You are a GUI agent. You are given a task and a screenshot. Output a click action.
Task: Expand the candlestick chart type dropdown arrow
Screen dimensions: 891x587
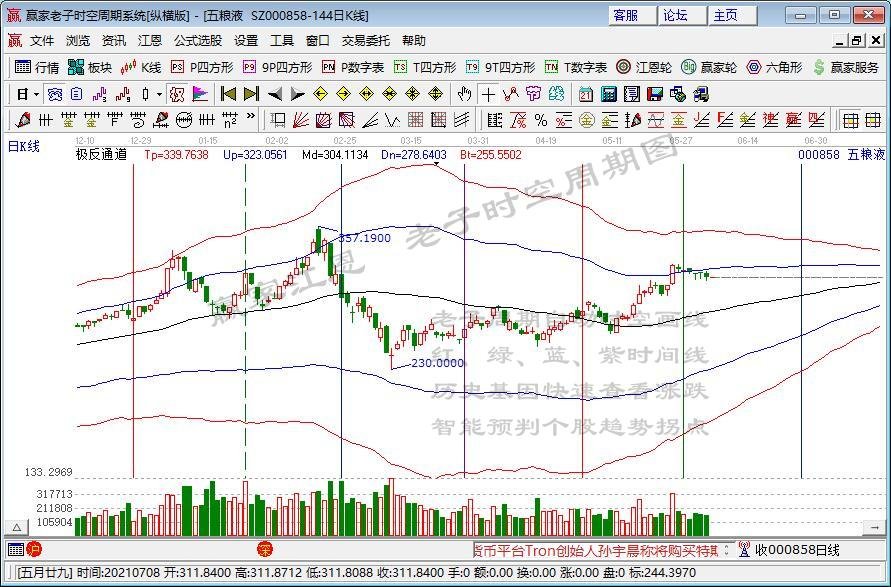pyautogui.click(x=160, y=94)
